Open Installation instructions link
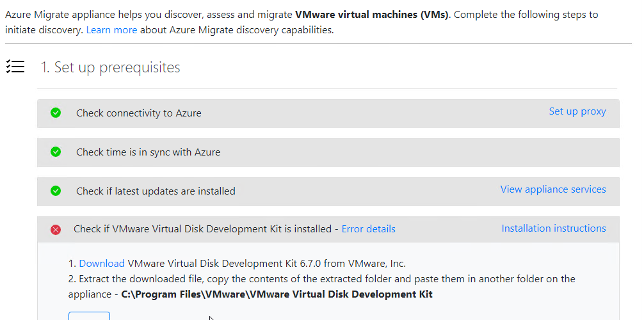 (553, 228)
